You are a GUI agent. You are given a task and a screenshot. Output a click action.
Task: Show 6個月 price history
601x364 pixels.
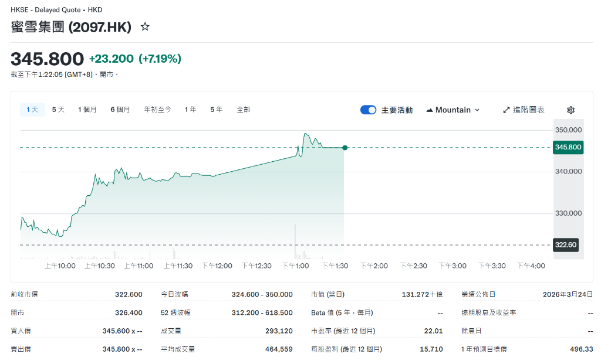click(x=120, y=110)
